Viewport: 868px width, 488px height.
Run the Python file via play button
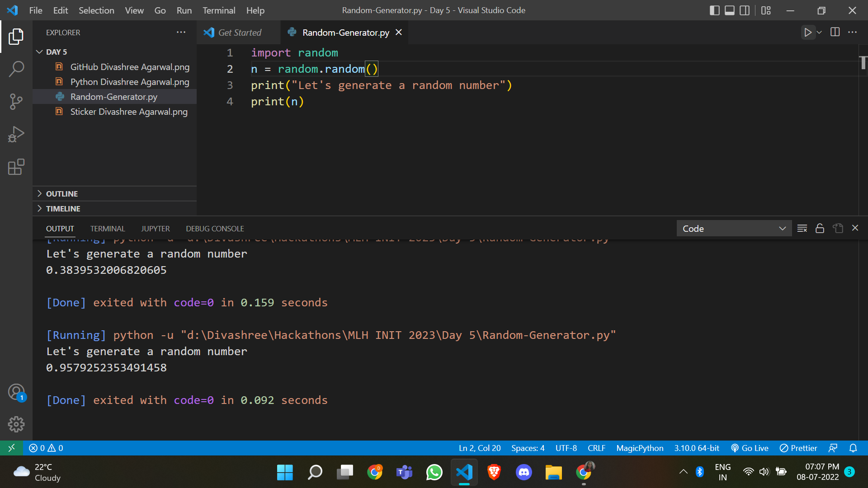(808, 32)
